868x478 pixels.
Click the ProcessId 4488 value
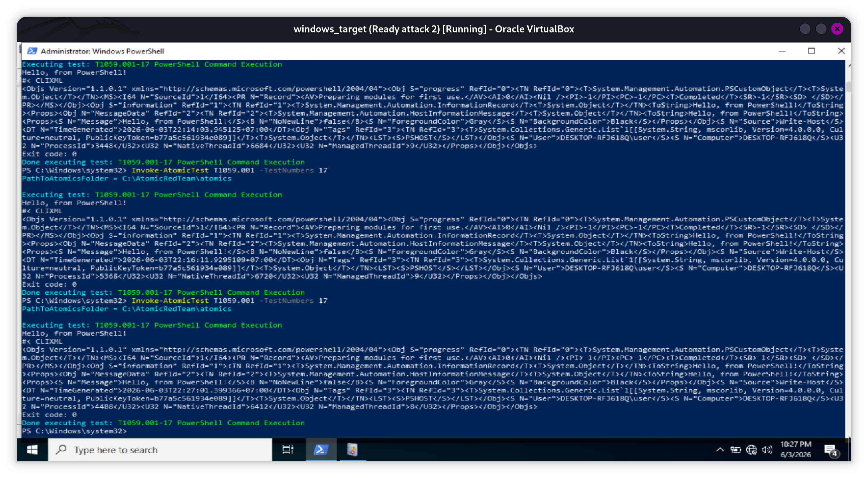104,406
